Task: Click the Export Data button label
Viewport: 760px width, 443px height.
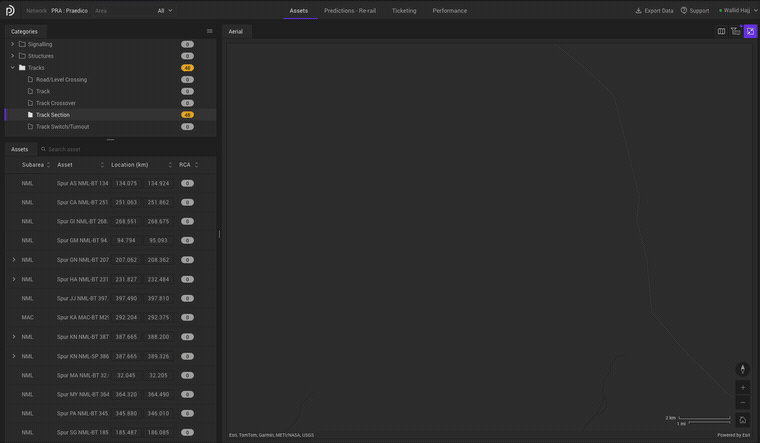Action: (659, 11)
